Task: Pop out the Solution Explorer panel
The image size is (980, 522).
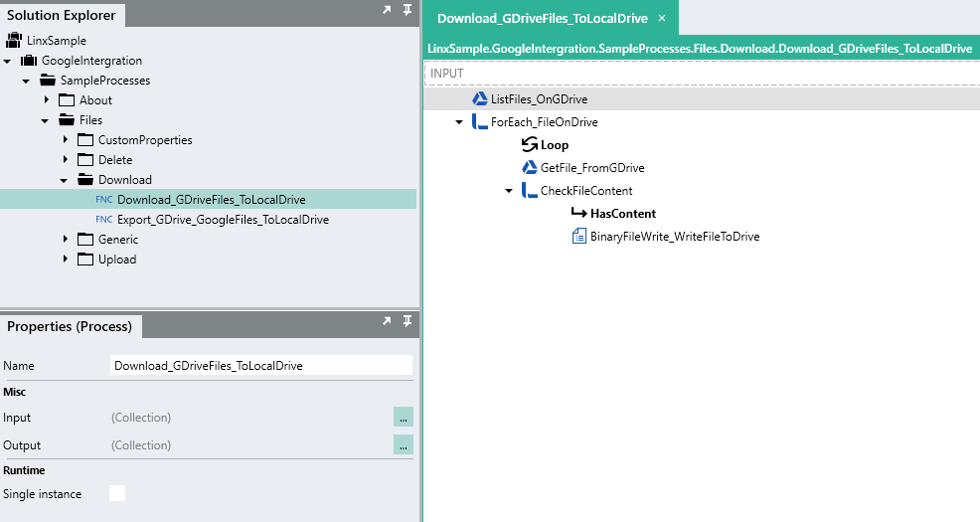Action: coord(387,9)
